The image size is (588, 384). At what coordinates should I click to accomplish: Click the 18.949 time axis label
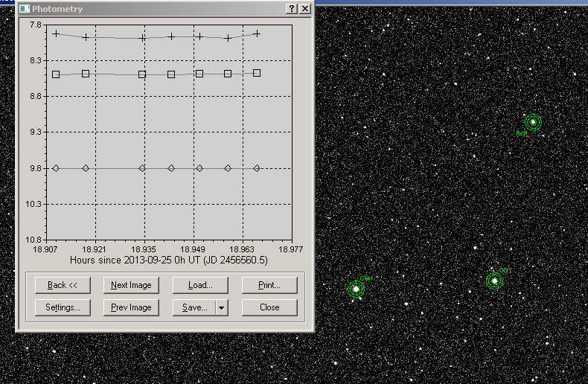(192, 249)
